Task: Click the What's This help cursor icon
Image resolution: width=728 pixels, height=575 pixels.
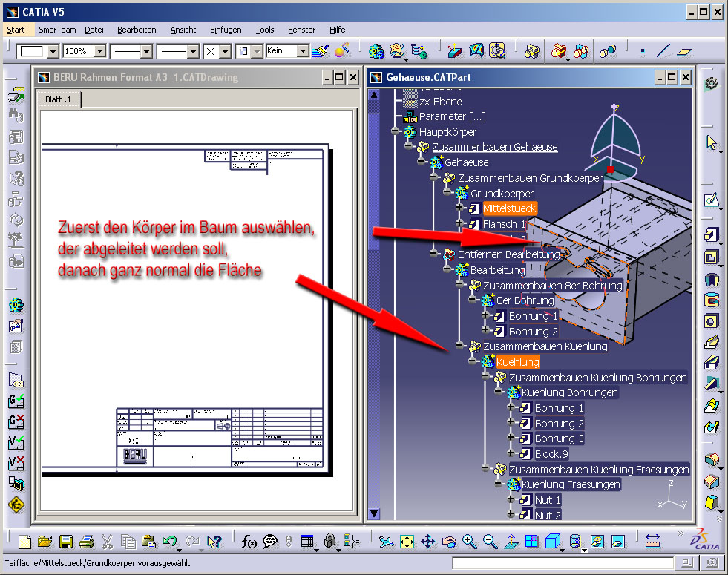Action: click(214, 542)
